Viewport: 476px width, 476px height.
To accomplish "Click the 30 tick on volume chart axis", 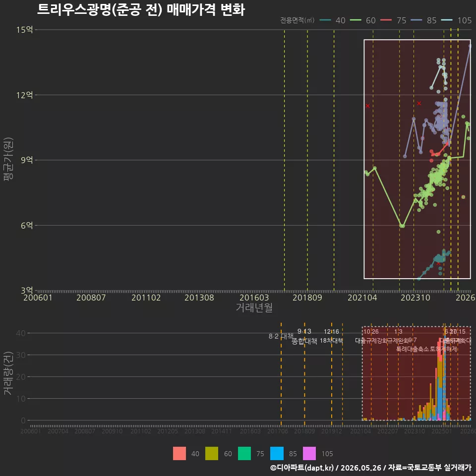I will (21, 355).
